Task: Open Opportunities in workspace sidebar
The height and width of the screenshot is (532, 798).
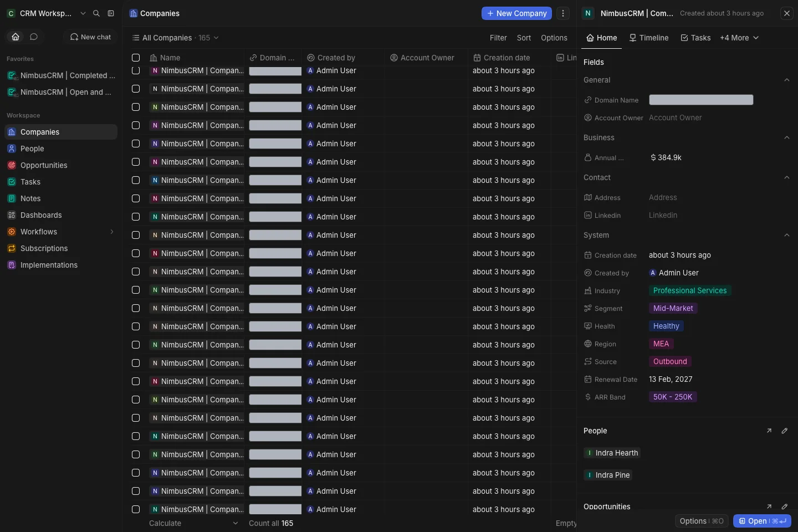Action: [x=61, y=165]
